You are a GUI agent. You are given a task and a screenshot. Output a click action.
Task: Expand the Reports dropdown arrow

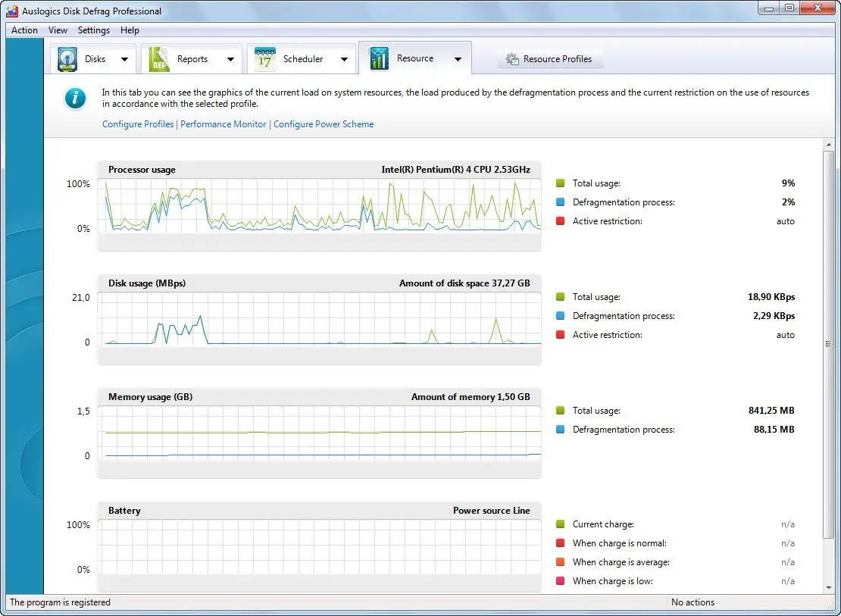coord(230,59)
